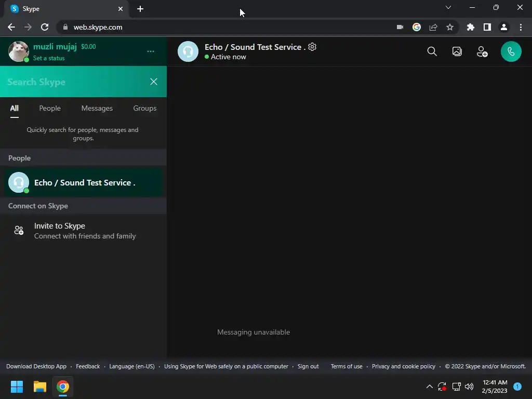Go back in browser history
The height and width of the screenshot is (399, 532).
tap(11, 27)
